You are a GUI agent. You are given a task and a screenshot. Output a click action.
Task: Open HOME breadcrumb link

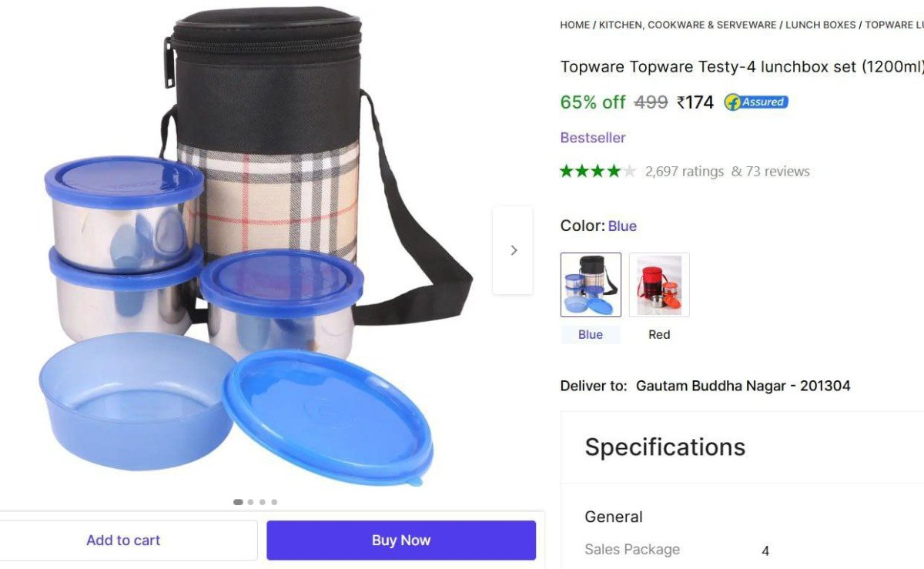pyautogui.click(x=574, y=25)
